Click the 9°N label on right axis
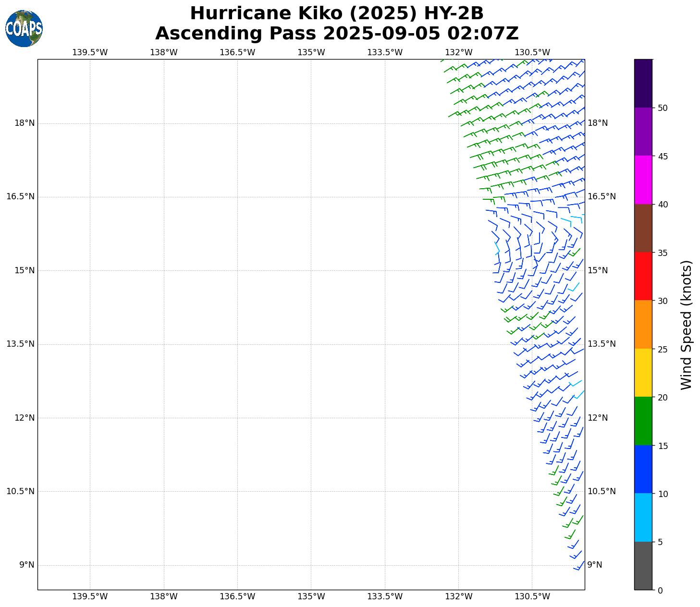 tap(594, 565)
